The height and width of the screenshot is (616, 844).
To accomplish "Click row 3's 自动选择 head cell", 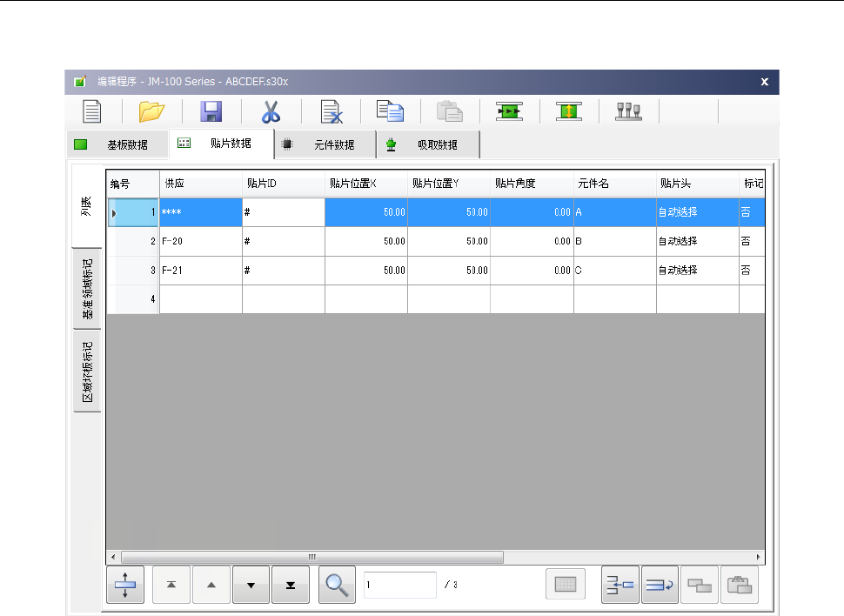I will pyautogui.click(x=698, y=271).
